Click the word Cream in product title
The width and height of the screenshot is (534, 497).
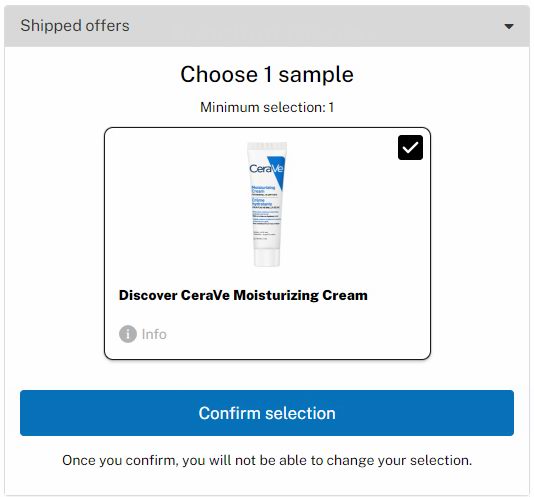point(345,295)
